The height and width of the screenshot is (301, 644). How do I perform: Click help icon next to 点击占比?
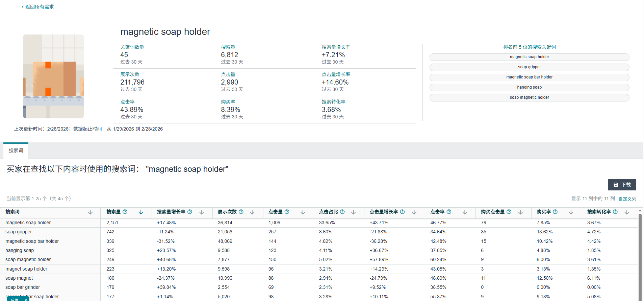click(x=342, y=212)
